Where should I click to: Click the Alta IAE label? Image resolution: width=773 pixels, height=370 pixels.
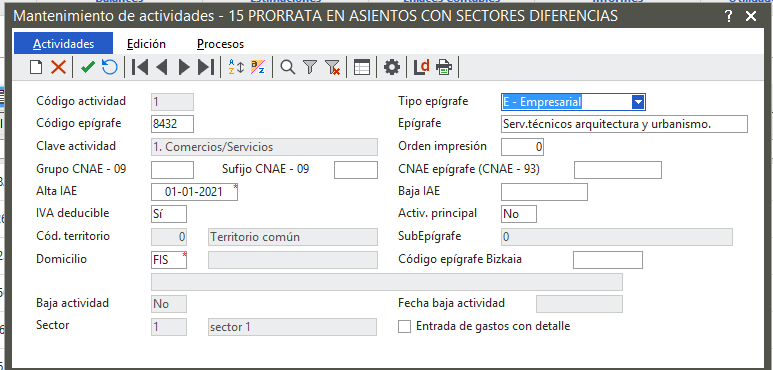[x=57, y=191]
